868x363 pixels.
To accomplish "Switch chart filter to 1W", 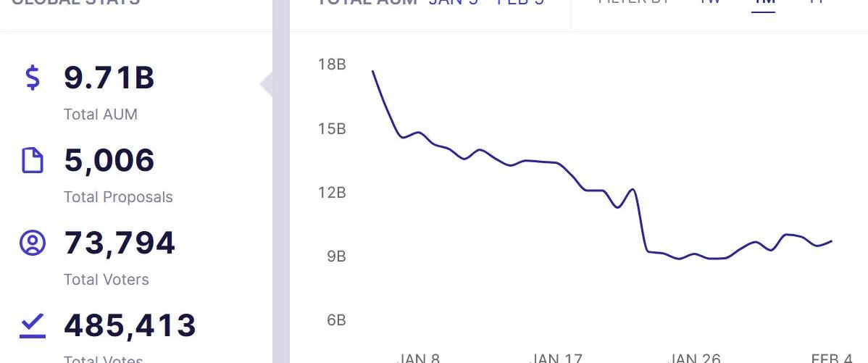I will click(x=709, y=2).
